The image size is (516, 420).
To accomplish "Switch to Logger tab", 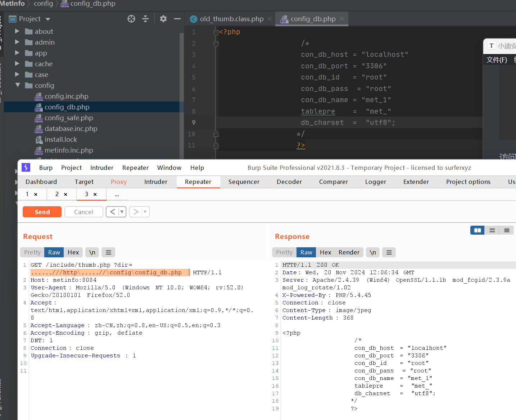I will pyautogui.click(x=376, y=182).
